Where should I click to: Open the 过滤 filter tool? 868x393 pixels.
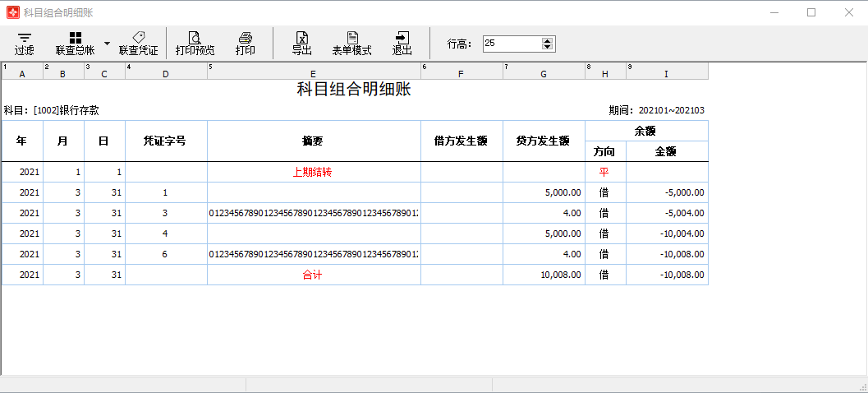[x=25, y=43]
